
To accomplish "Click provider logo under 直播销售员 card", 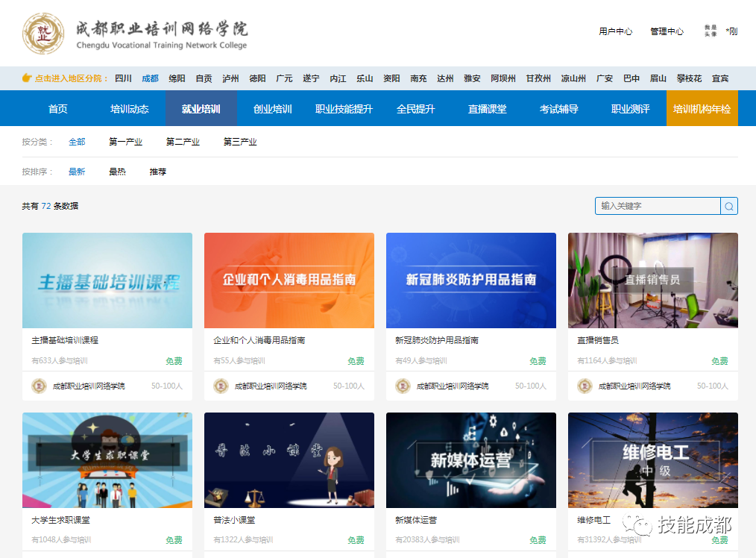I will (x=585, y=386).
